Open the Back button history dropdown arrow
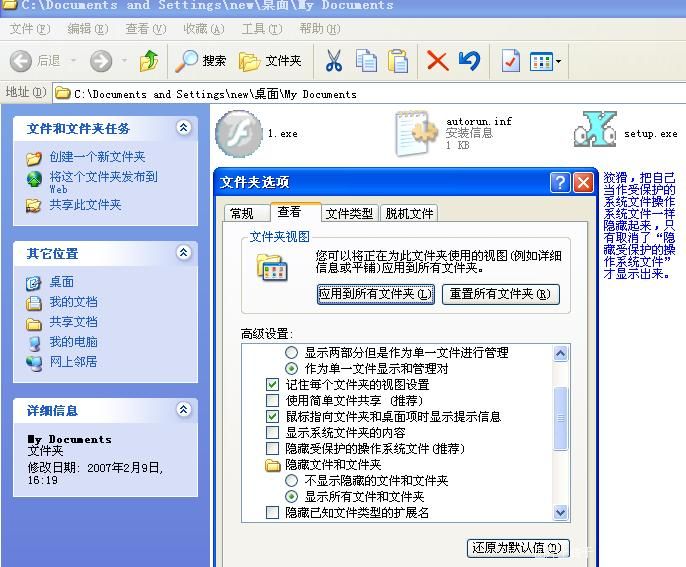Image resolution: width=686 pixels, height=567 pixels. coord(74,61)
